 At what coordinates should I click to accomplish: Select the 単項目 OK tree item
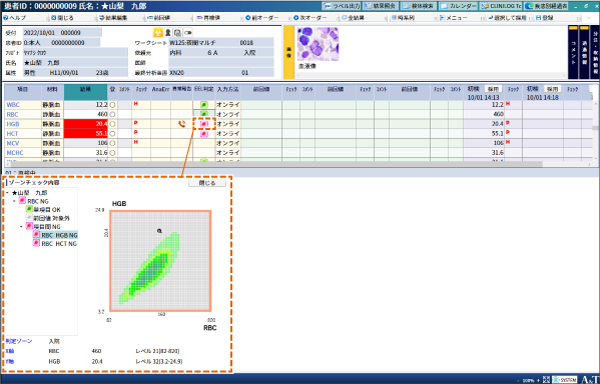(x=44, y=210)
